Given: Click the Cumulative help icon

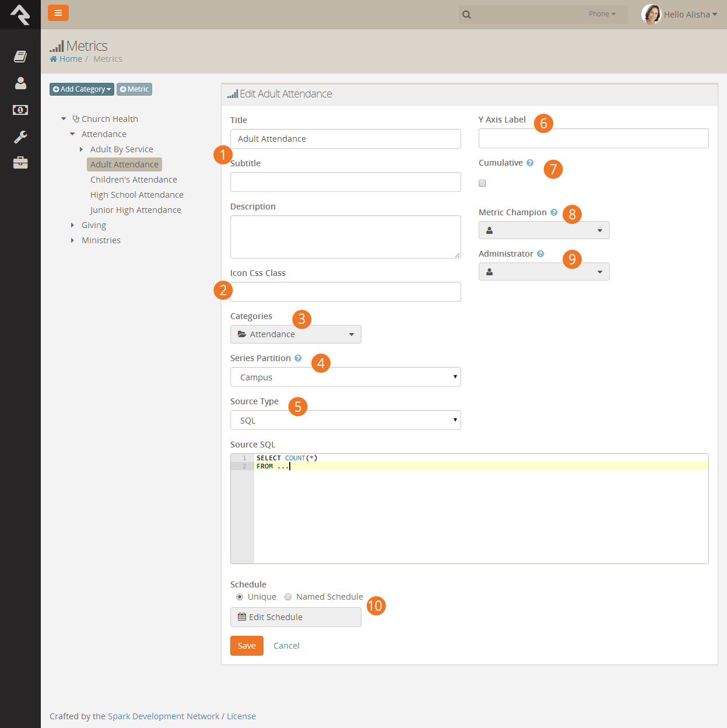Looking at the screenshot, I should coord(530,163).
